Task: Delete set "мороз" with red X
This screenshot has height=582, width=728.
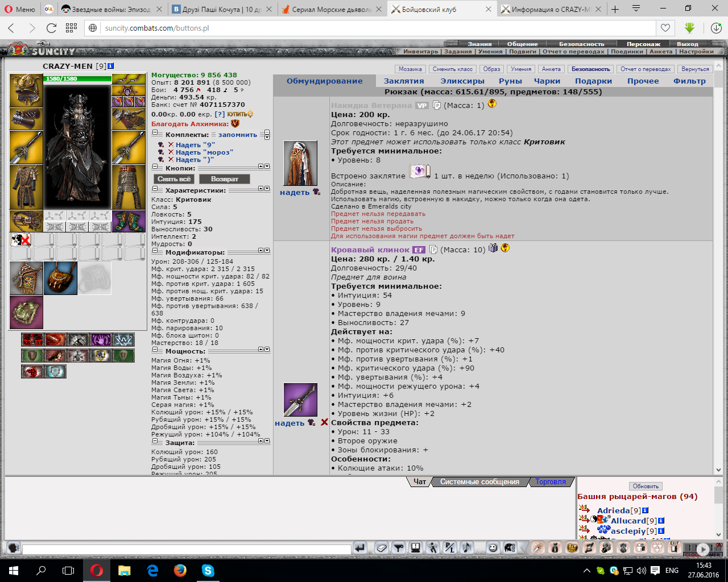Action: [171, 152]
